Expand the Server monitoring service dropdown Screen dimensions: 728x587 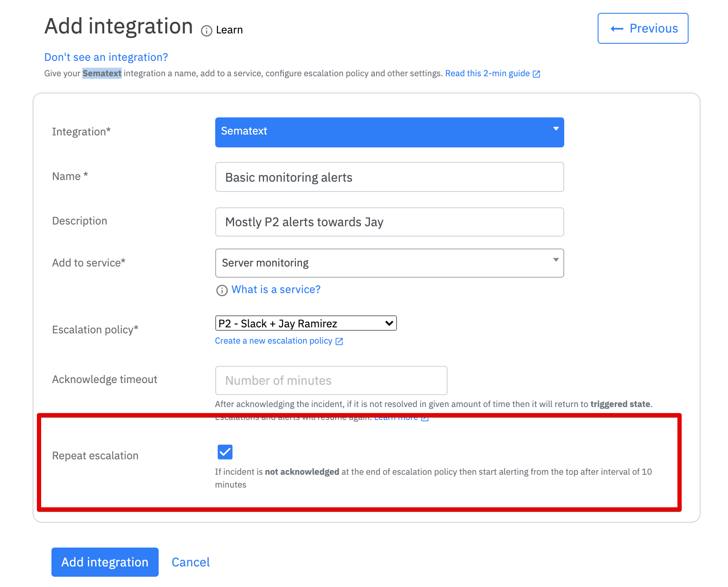click(x=389, y=263)
